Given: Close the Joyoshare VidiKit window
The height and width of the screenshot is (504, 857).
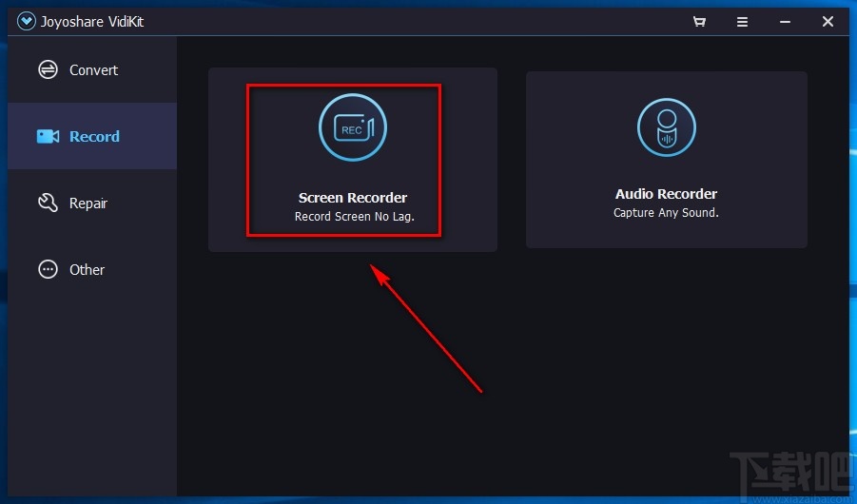Looking at the screenshot, I should tap(828, 21).
